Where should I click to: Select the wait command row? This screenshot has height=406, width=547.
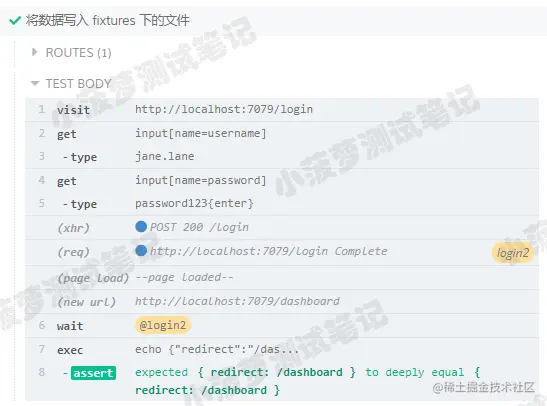click(282, 325)
